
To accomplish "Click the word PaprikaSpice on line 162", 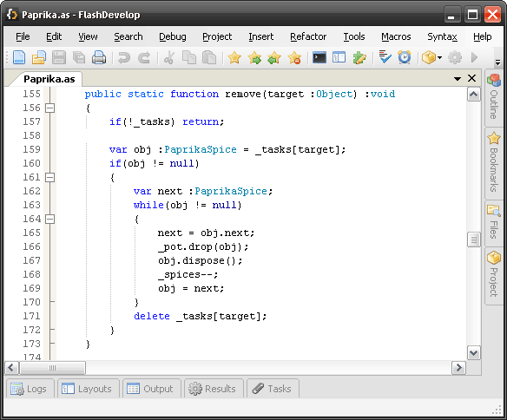I will point(231,191).
